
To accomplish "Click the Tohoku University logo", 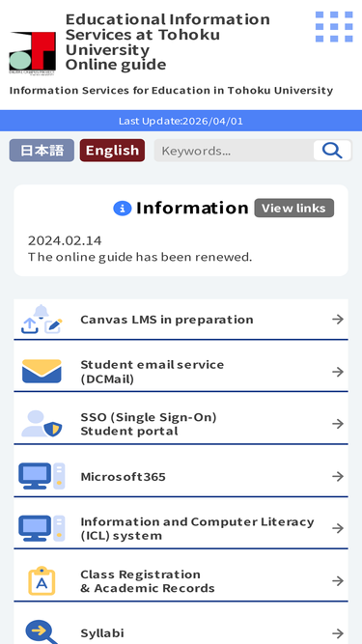I will pyautogui.click(x=33, y=53).
